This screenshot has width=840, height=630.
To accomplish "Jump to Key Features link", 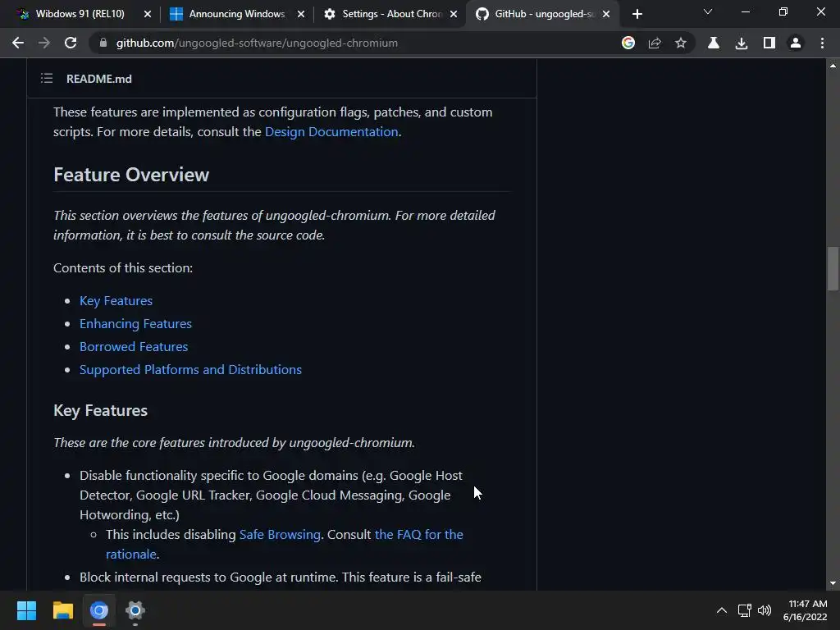I will point(116,301).
